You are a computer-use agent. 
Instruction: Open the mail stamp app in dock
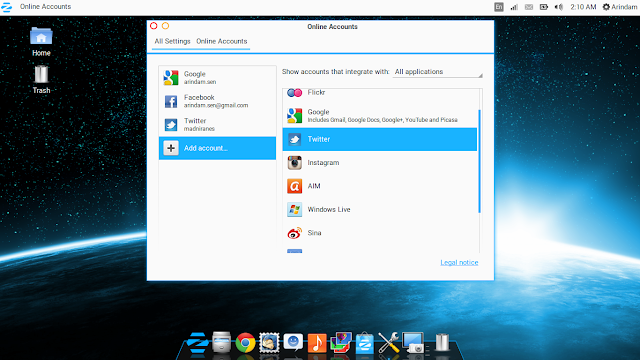pyautogui.click(x=269, y=342)
